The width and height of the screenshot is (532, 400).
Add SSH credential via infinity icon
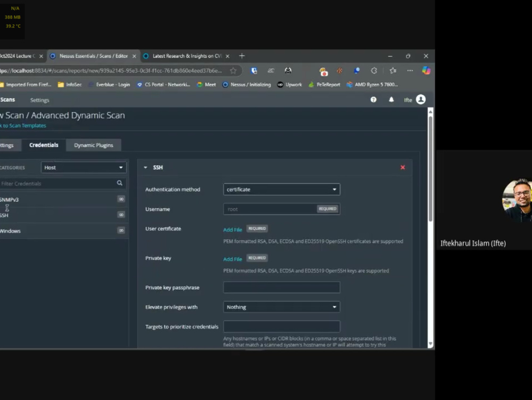(121, 215)
